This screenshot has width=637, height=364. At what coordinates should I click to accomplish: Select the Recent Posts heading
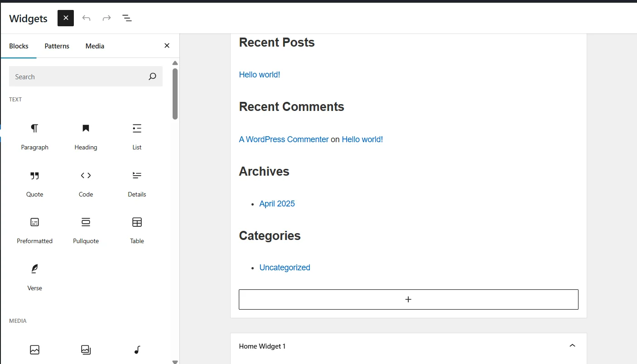coord(276,43)
